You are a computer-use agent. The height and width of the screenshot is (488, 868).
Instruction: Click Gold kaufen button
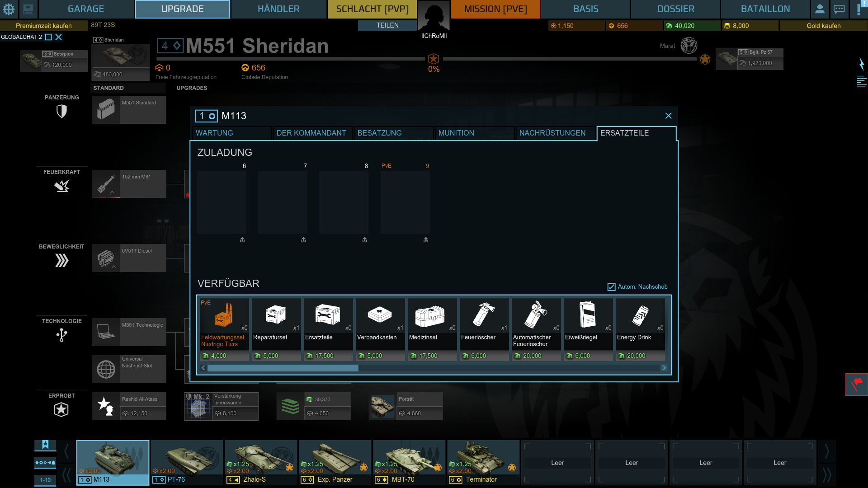click(824, 26)
